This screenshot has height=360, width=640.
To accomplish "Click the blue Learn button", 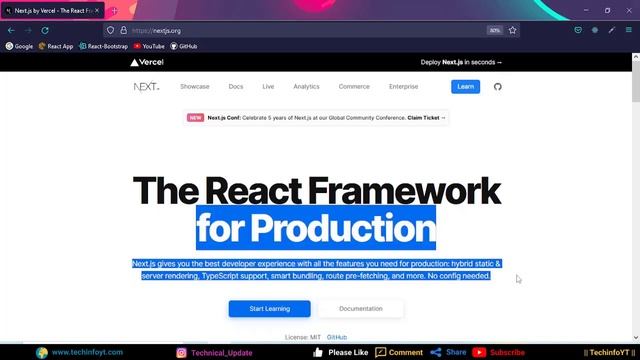I will 465,87.
